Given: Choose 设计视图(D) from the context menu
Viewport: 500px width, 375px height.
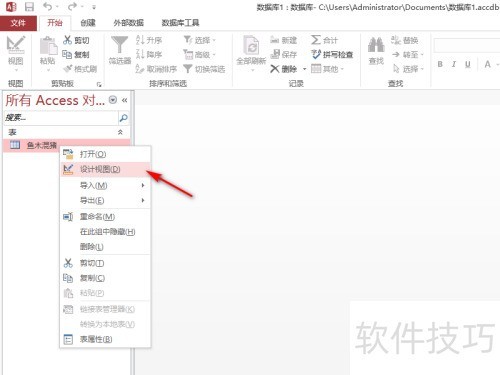Looking at the screenshot, I should [x=105, y=169].
